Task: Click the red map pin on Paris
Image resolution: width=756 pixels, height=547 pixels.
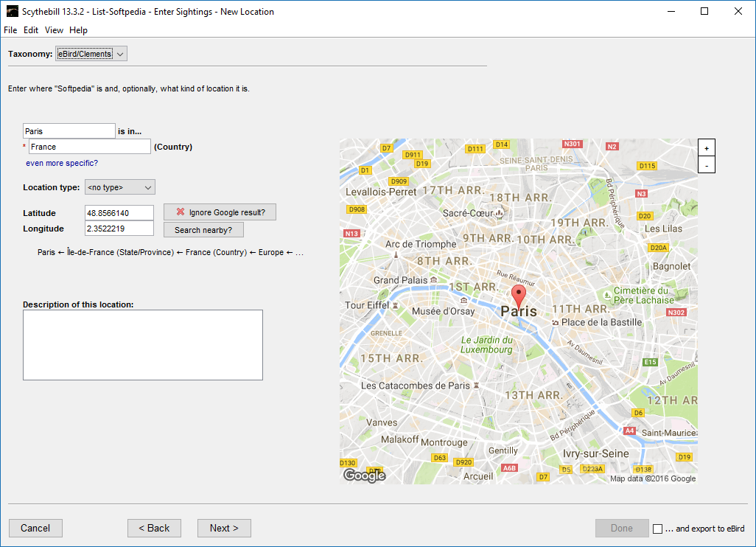Action: [x=518, y=296]
